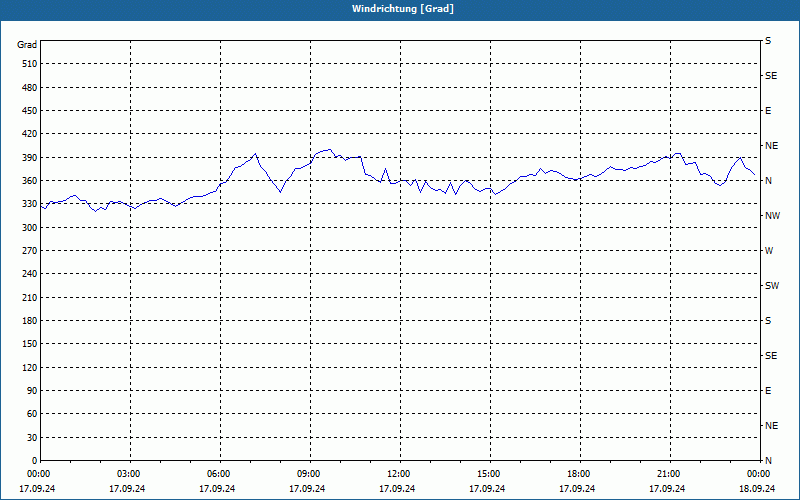This screenshot has height=500, width=800.
Task: Click the SW compass label
Action: coord(772,286)
